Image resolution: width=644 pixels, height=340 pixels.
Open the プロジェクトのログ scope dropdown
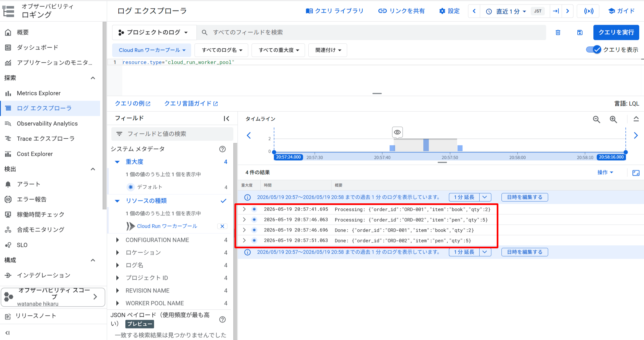[154, 32]
